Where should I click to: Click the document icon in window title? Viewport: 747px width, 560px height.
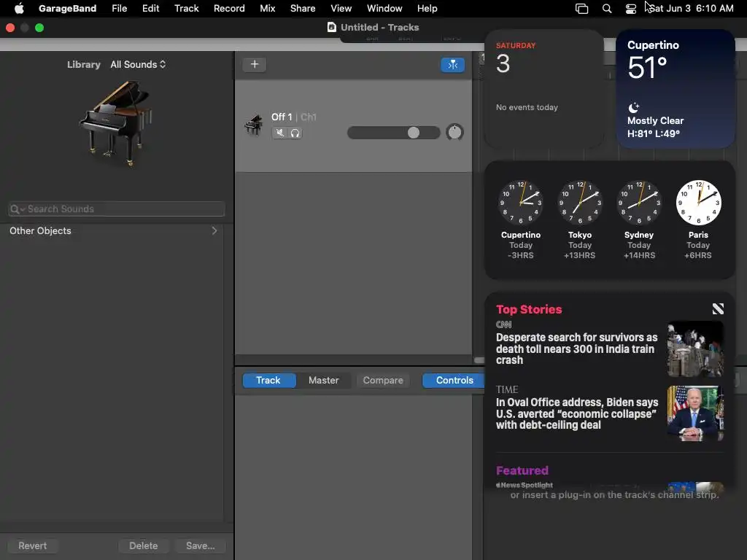tap(332, 27)
